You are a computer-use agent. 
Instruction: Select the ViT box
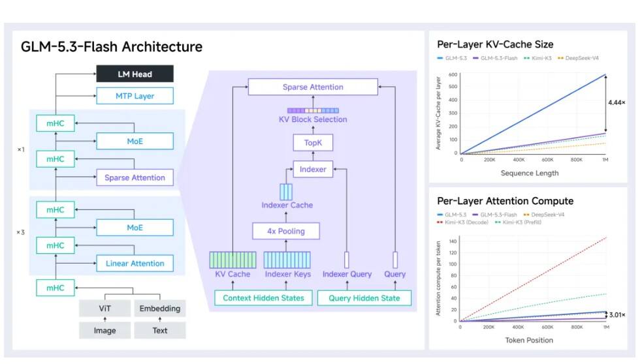(105, 309)
